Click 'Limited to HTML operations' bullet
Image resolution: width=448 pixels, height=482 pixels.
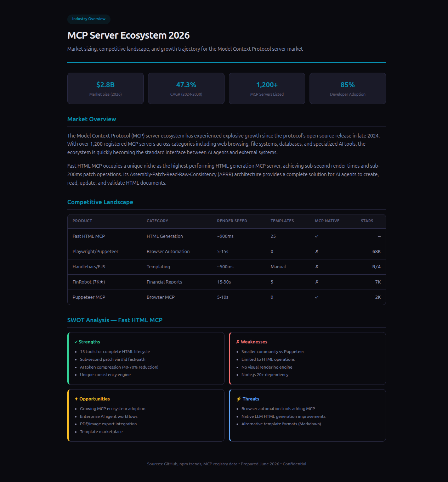click(268, 360)
